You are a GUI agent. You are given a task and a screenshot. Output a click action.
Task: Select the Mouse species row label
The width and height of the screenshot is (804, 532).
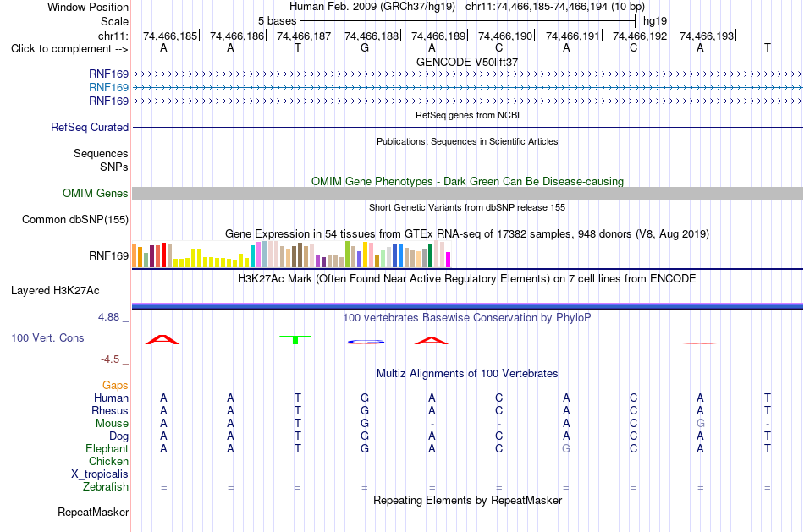112,424
